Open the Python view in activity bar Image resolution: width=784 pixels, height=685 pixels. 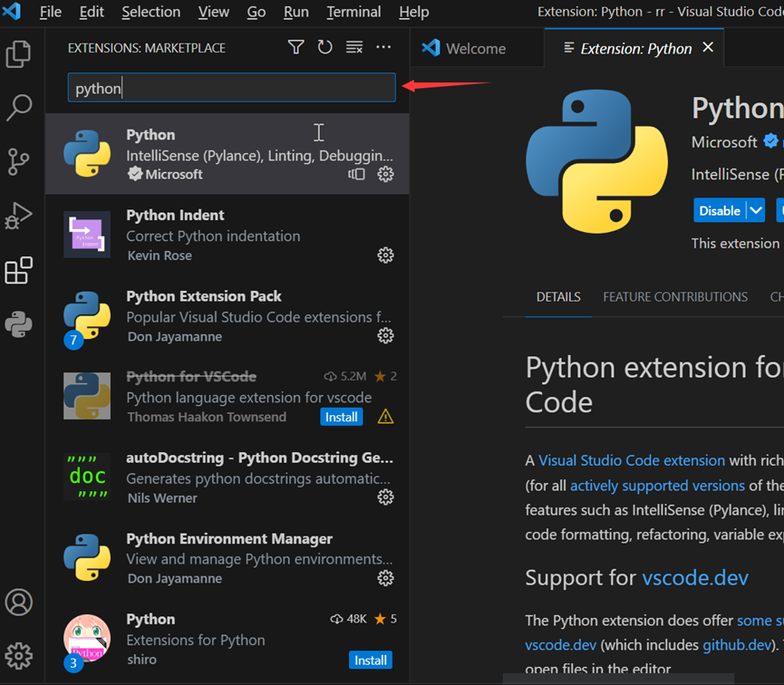[x=18, y=324]
